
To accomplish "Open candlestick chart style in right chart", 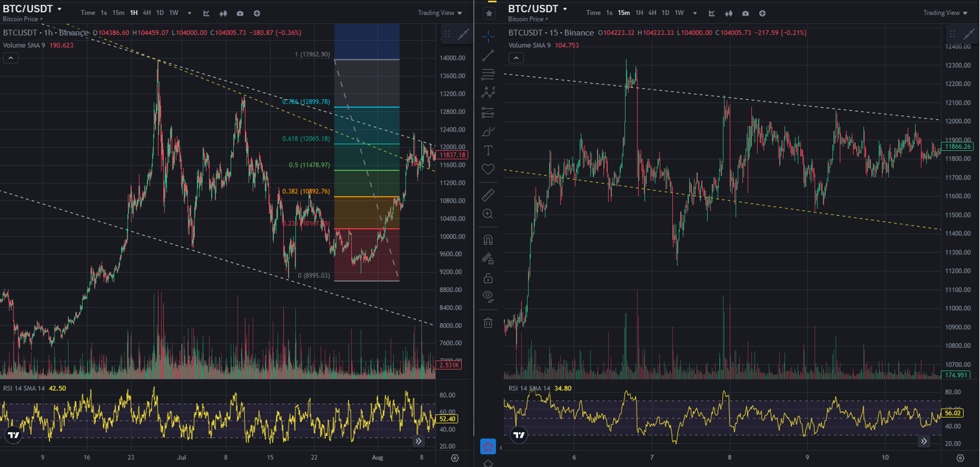I will (729, 13).
